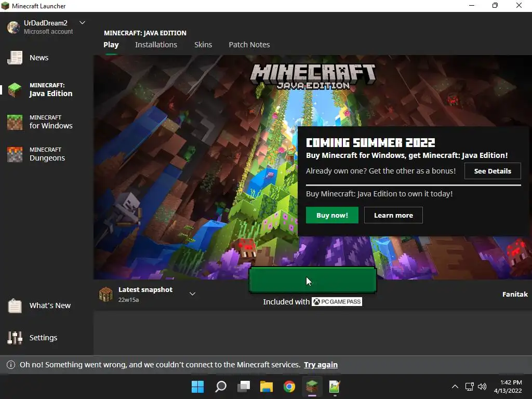Open the News section newspaper icon

[15, 58]
